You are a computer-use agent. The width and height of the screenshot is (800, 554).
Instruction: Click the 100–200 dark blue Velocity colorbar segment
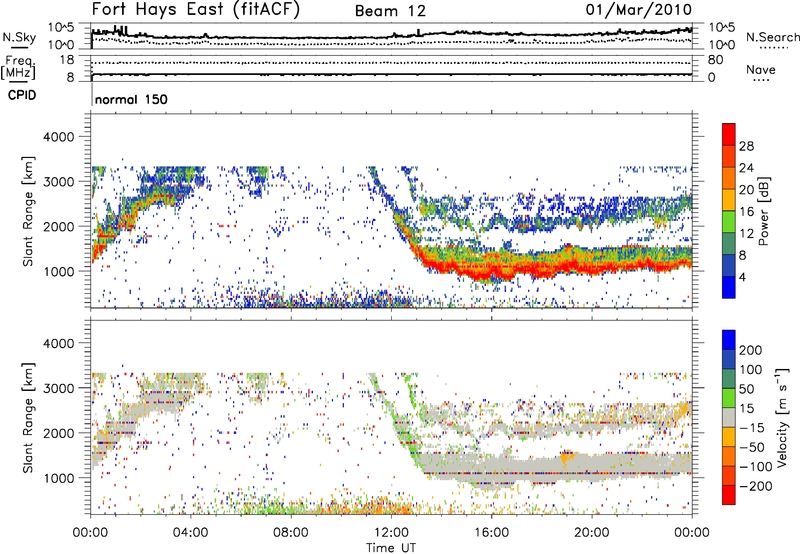click(x=729, y=359)
